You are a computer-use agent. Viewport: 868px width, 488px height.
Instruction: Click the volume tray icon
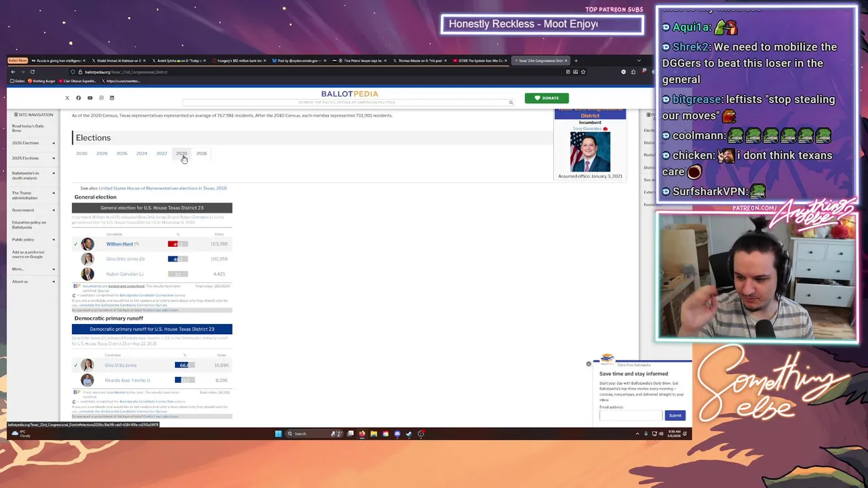pos(660,434)
